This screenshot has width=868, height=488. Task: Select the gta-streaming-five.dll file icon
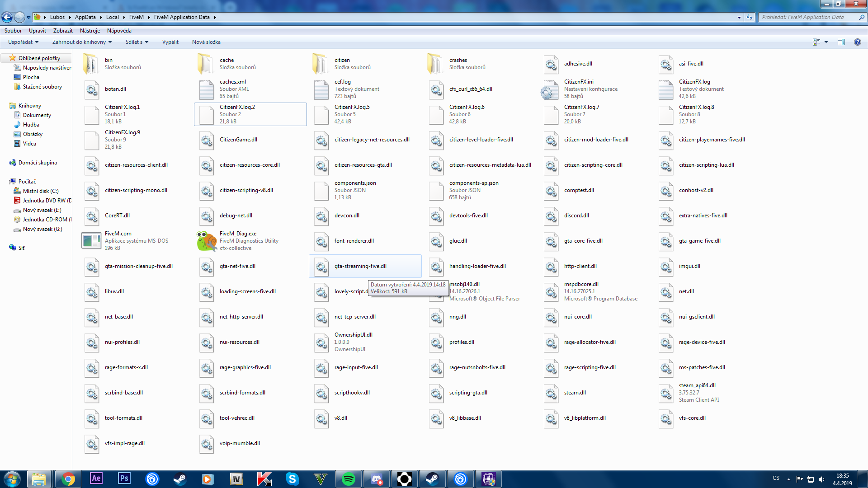click(321, 266)
